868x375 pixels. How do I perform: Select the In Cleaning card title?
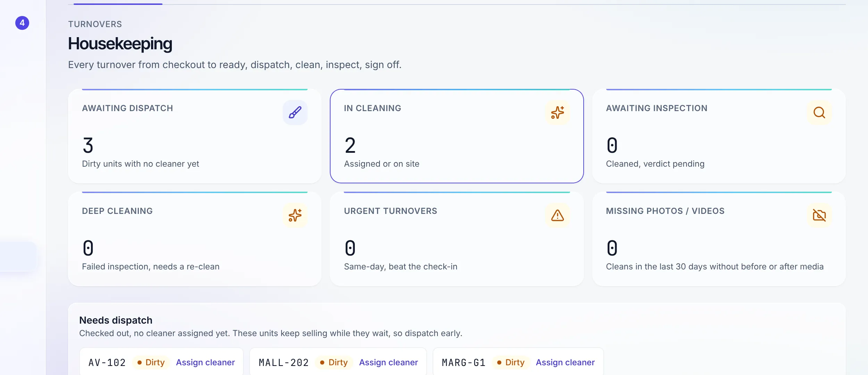[373, 108]
